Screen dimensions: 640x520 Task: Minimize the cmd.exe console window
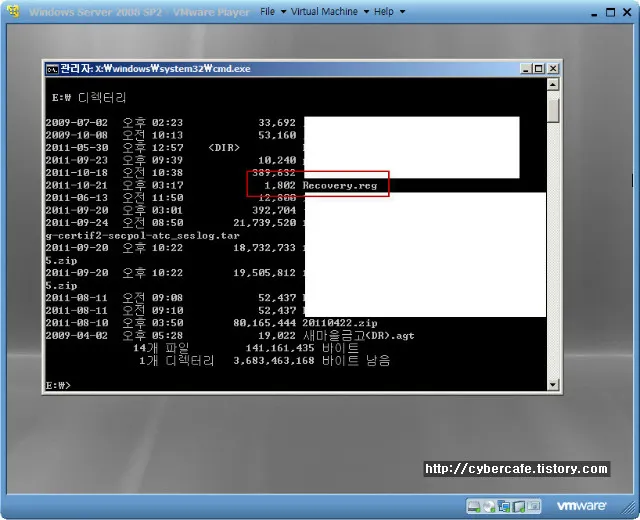coord(526,69)
